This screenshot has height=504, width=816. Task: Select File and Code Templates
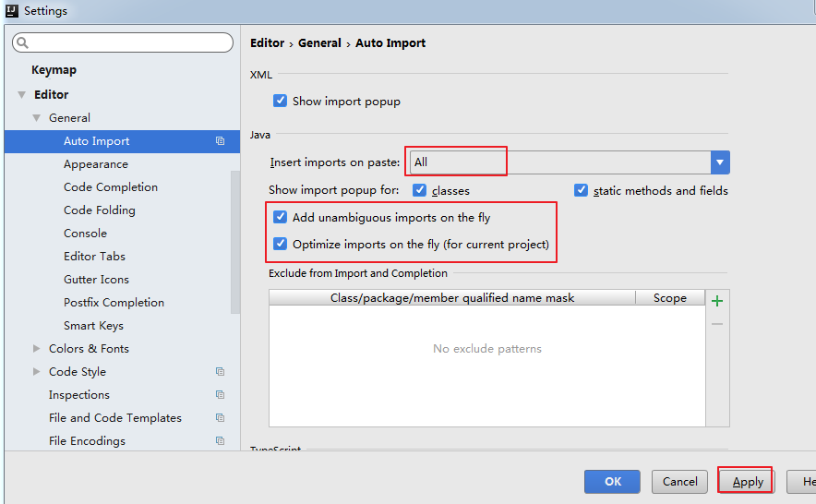click(x=115, y=417)
